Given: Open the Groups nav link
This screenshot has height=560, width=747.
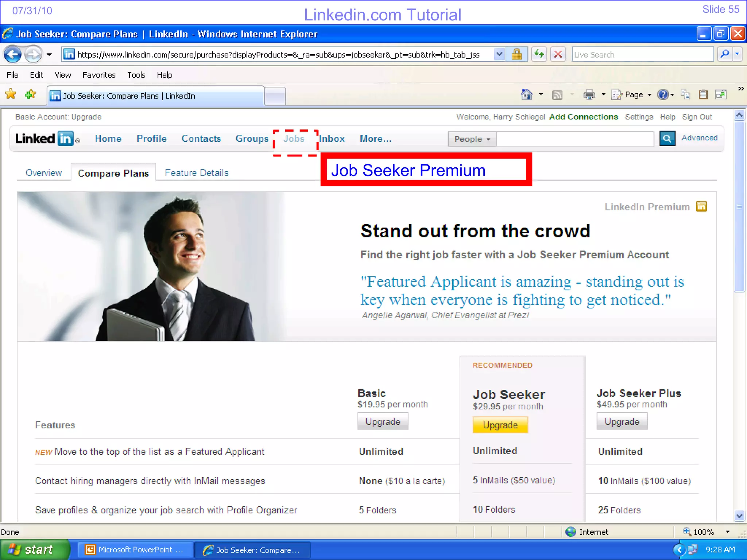Looking at the screenshot, I should pyautogui.click(x=252, y=139).
